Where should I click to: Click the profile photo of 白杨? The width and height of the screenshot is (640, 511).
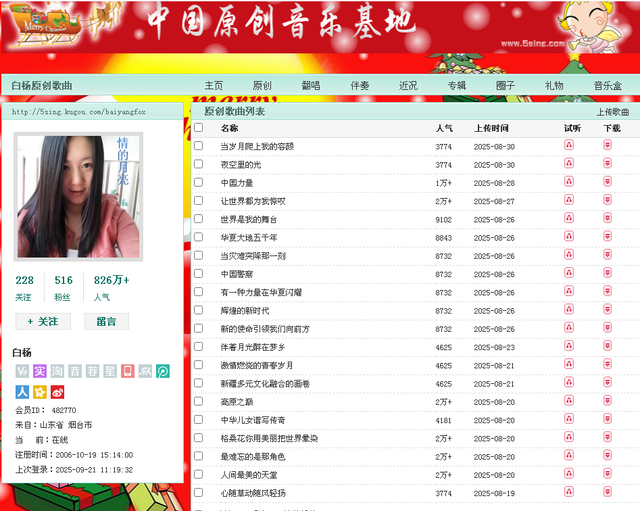[78, 196]
